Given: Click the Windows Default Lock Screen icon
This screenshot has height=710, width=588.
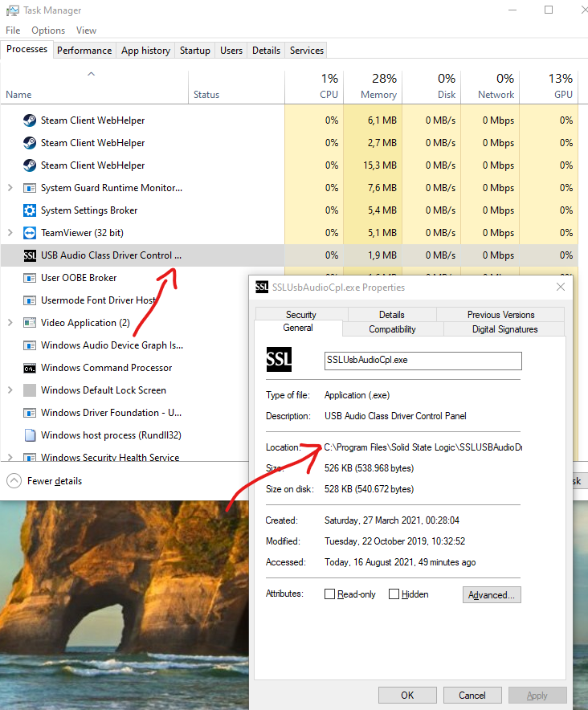Looking at the screenshot, I should point(30,390).
